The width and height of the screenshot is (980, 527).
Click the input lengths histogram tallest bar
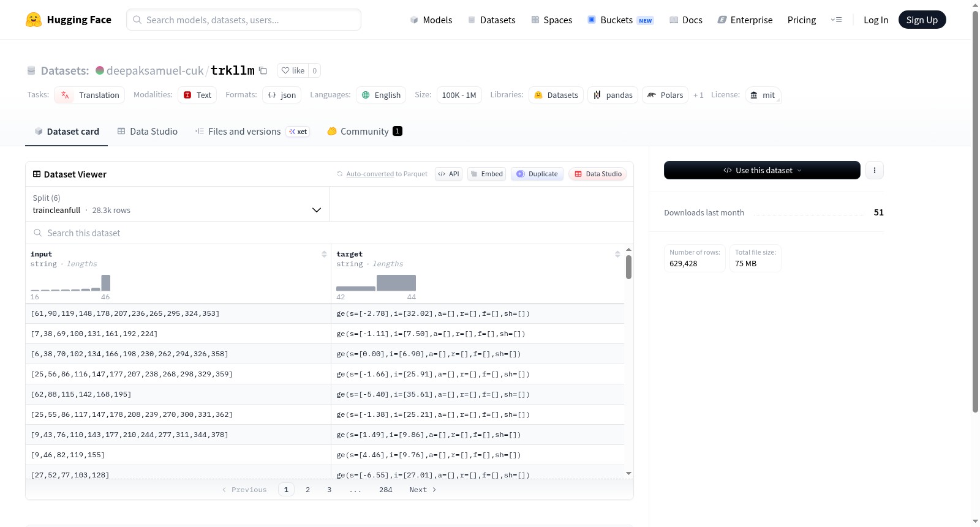click(106, 283)
